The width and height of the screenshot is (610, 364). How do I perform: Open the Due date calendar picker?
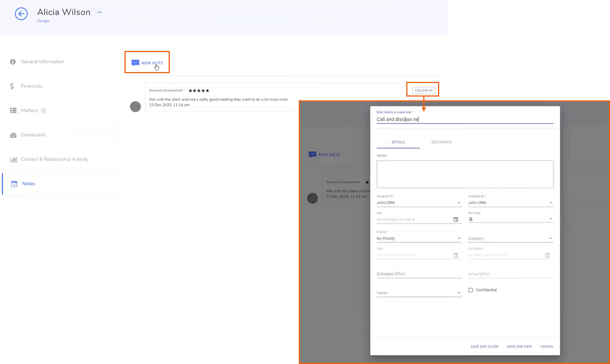coord(456,220)
